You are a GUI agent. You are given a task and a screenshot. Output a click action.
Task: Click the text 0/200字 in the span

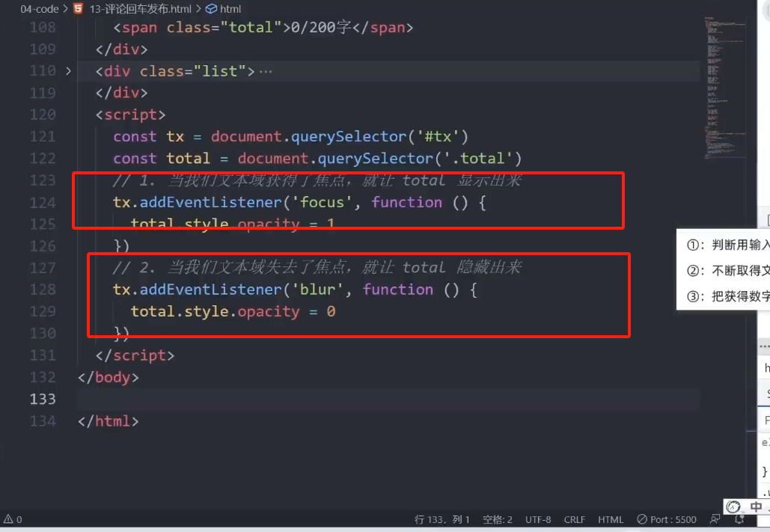click(321, 28)
